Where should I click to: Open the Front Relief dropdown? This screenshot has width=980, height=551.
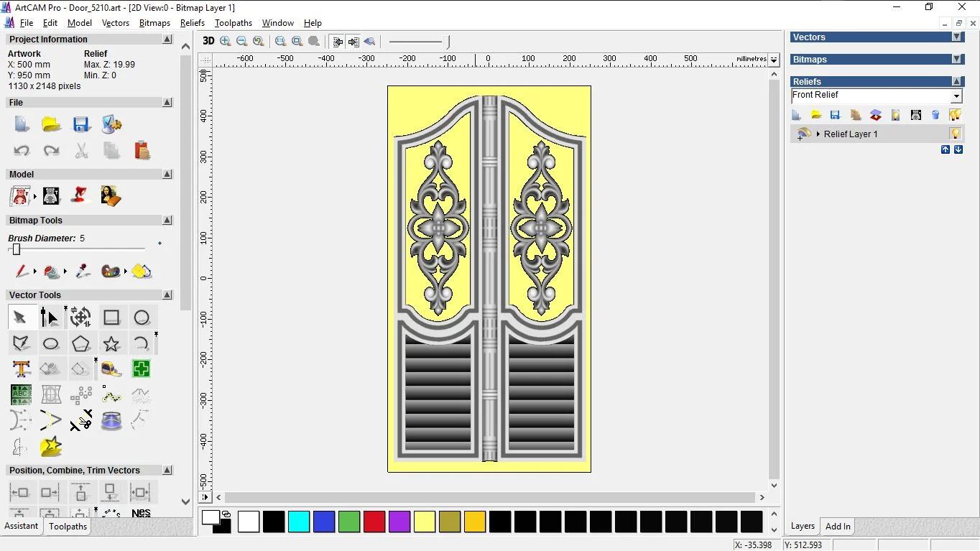[956, 95]
